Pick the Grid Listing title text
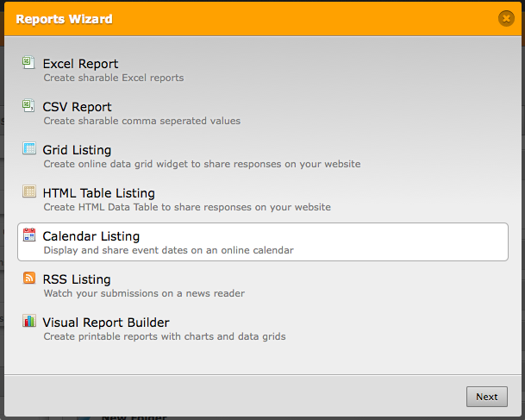The height and width of the screenshot is (420, 525). (x=77, y=150)
